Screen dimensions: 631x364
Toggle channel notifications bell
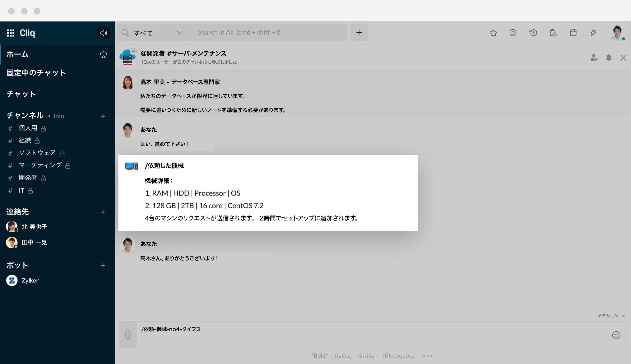pos(609,58)
